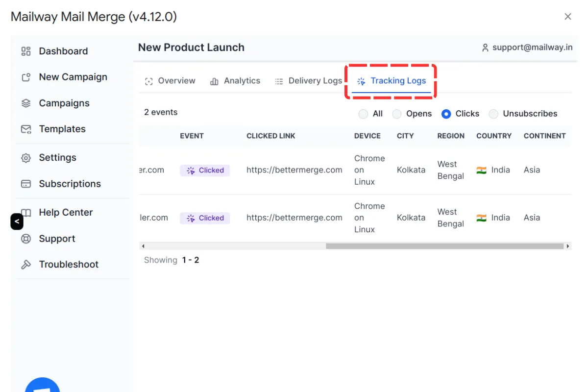
Task: Filter events by Opens
Action: (x=397, y=113)
